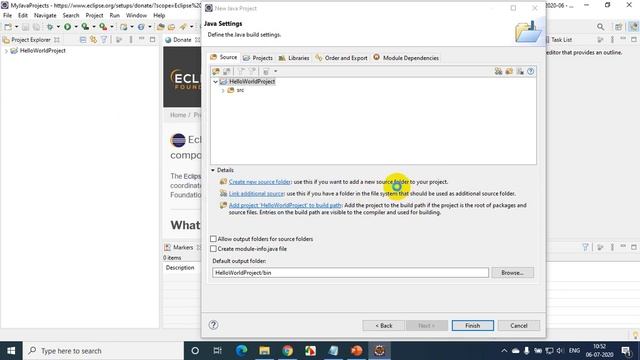Click the folder icon left of the help icon group
This screenshot has width=640, height=360.
[509, 71]
